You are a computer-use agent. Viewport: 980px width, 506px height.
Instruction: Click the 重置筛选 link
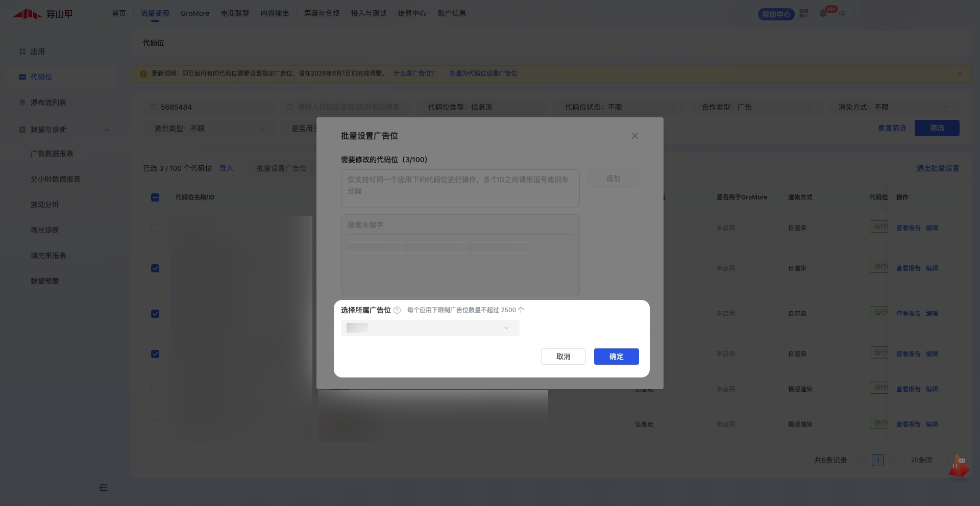point(892,128)
